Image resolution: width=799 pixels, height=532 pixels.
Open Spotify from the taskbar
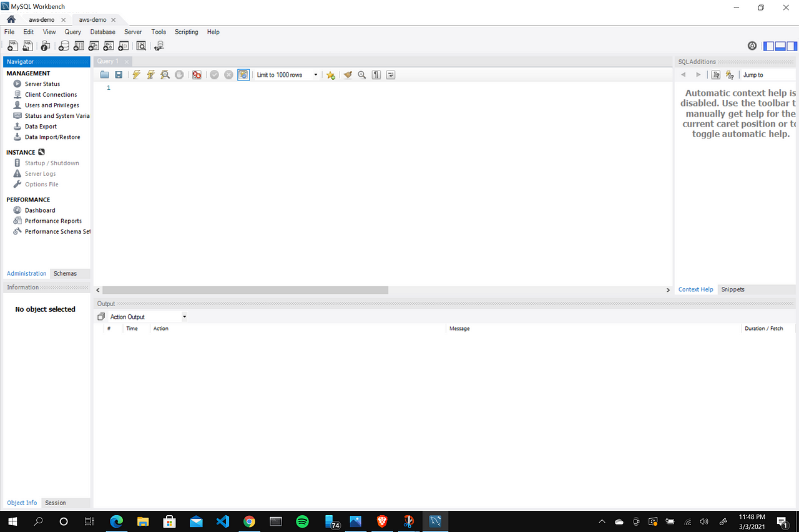tap(302, 521)
